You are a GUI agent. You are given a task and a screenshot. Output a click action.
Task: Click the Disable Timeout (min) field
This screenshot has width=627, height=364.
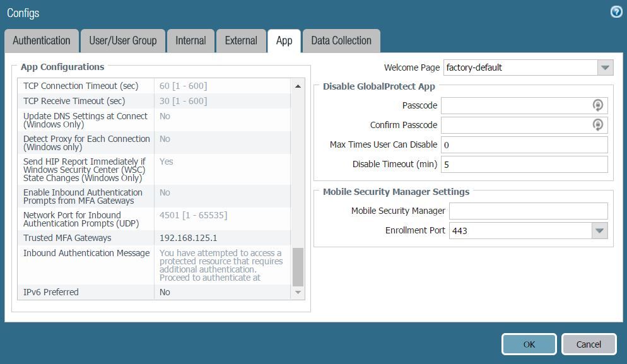click(x=524, y=165)
